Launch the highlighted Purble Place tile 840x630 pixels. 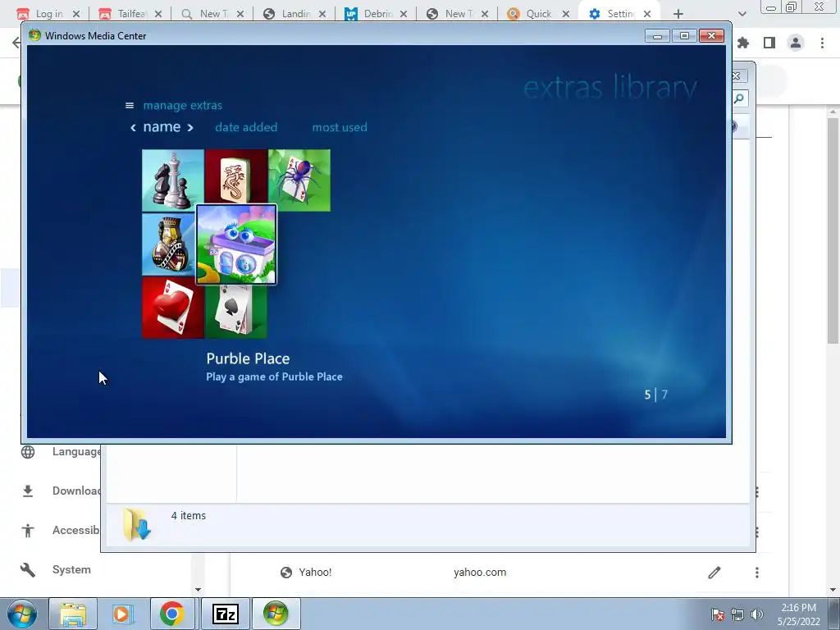(x=236, y=244)
